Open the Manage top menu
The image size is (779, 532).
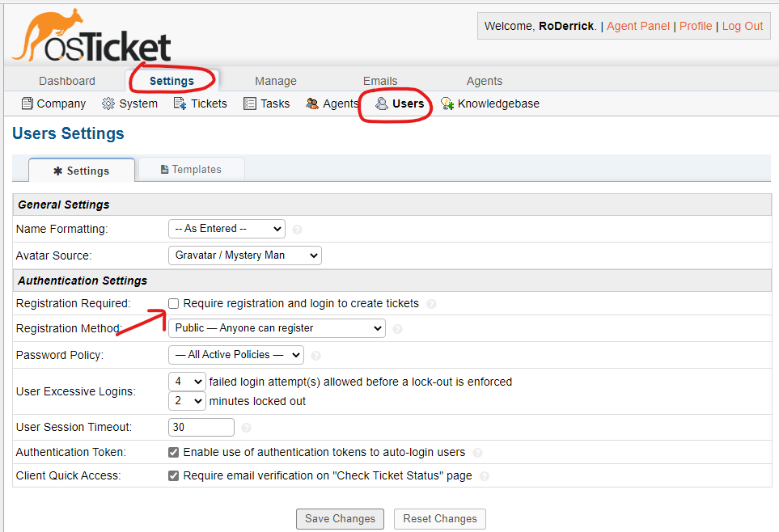tap(276, 81)
